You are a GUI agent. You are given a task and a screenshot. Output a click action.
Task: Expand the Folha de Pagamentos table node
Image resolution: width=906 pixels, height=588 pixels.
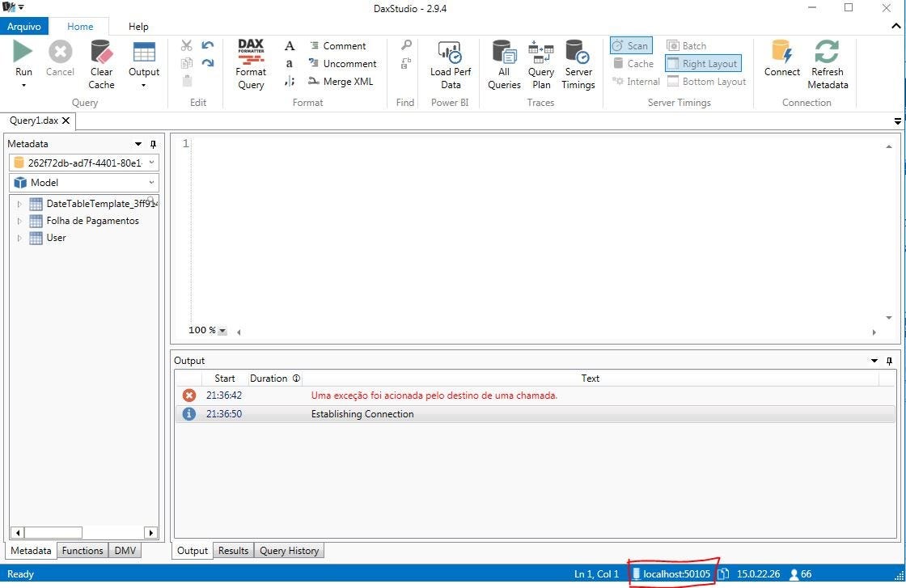pos(19,221)
